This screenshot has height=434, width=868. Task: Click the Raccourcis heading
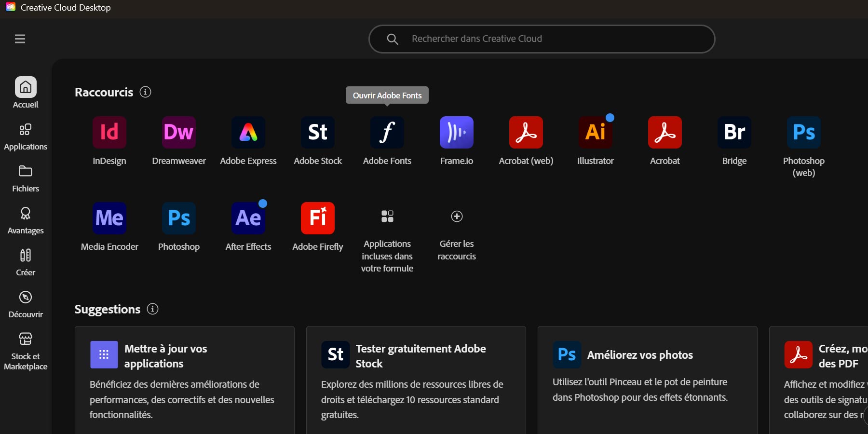(x=104, y=92)
